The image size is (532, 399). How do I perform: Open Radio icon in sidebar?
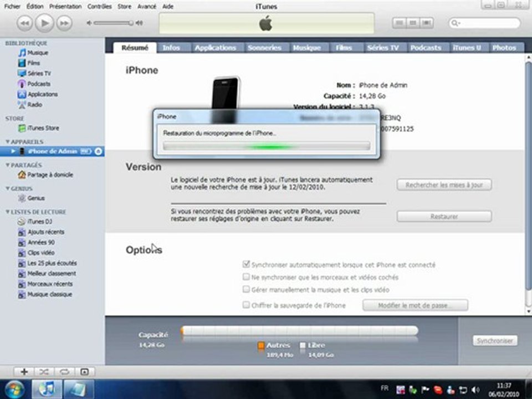point(22,105)
